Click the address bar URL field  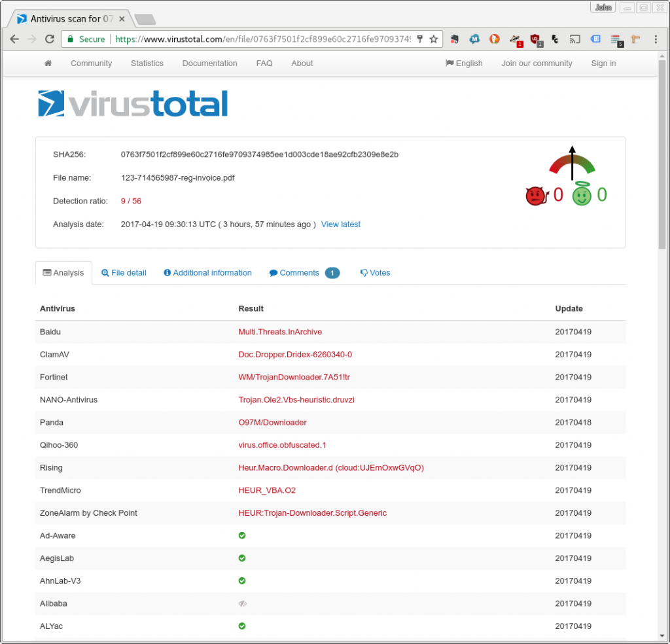tap(262, 39)
